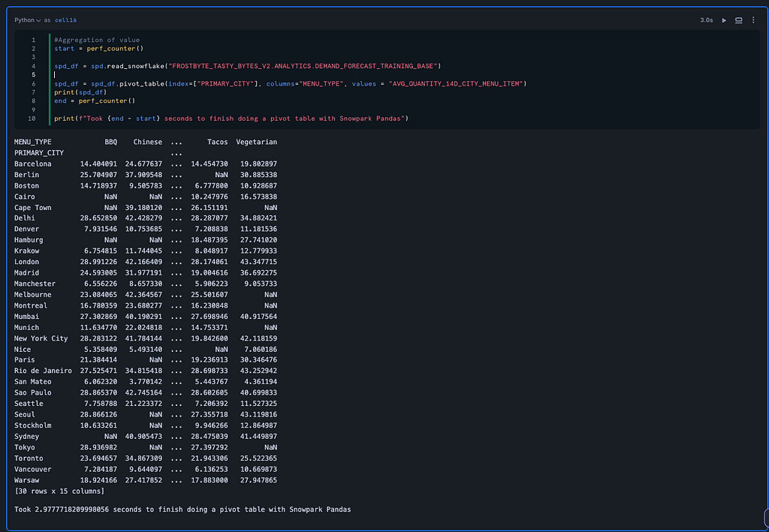
Task: Click Krakow Chinese value 11.744045
Action: 143,251
